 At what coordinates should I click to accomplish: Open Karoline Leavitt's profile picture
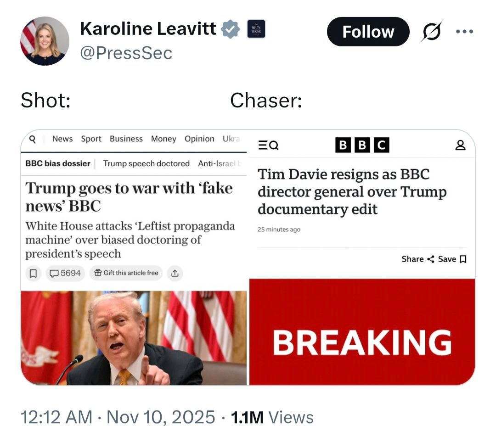coord(45,41)
